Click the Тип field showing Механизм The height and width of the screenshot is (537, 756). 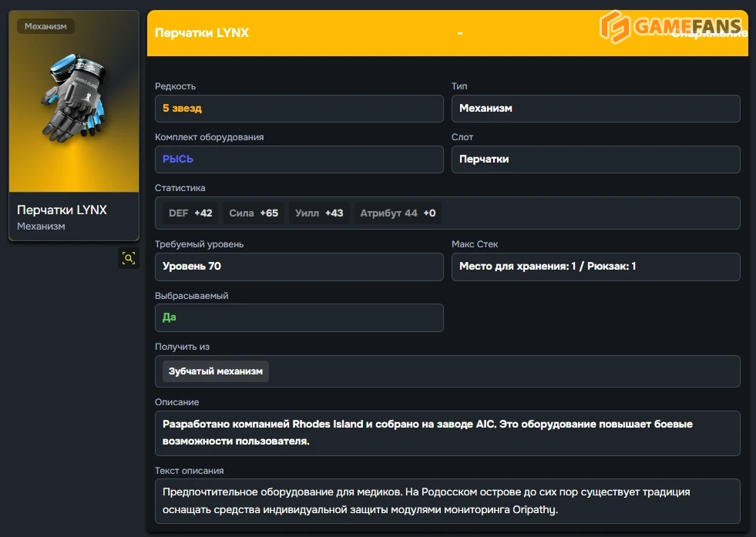[x=595, y=109]
